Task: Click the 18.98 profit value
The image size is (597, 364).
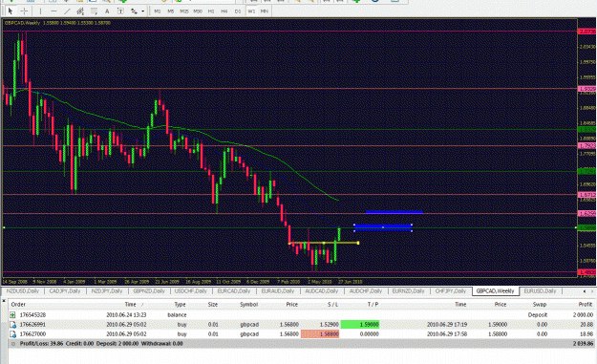Action: point(586,334)
